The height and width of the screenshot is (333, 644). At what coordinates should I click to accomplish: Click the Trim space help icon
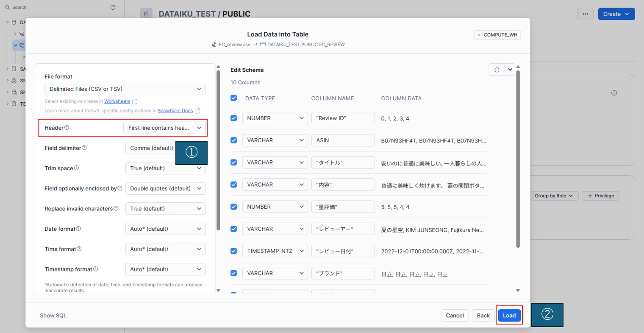(76, 168)
